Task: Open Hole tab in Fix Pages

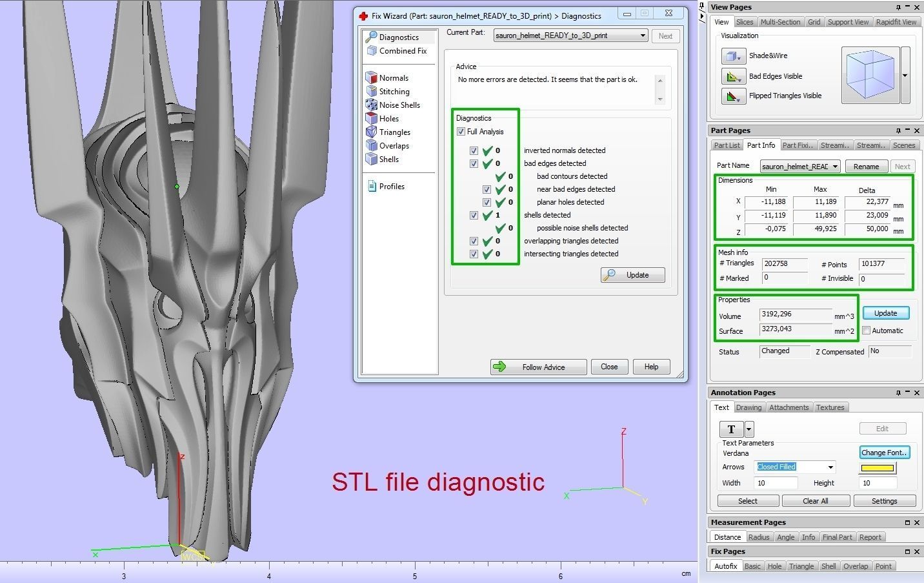Action: point(774,566)
